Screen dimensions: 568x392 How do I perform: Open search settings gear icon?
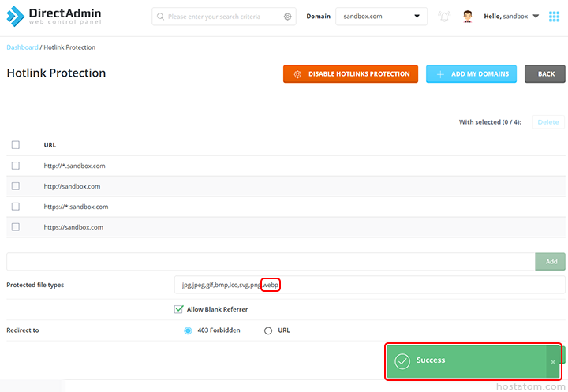click(x=287, y=17)
